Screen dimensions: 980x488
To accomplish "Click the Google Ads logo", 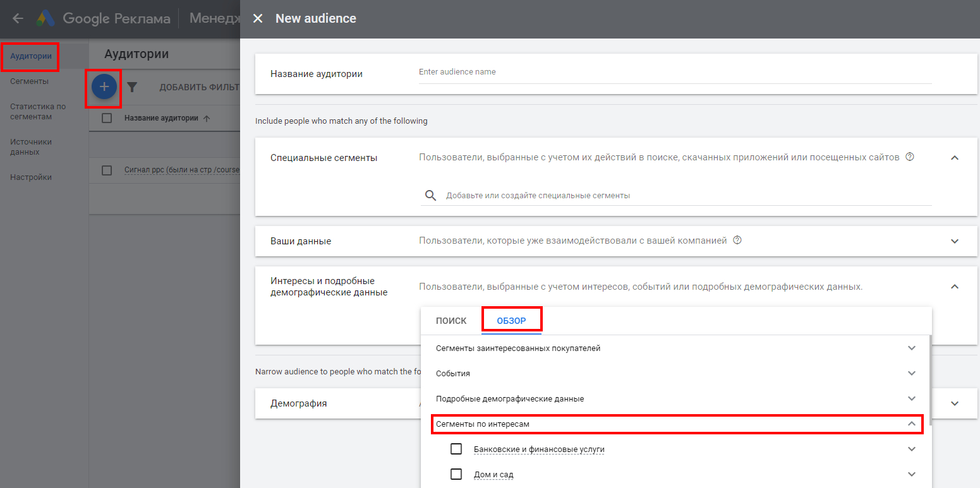I will (x=45, y=19).
